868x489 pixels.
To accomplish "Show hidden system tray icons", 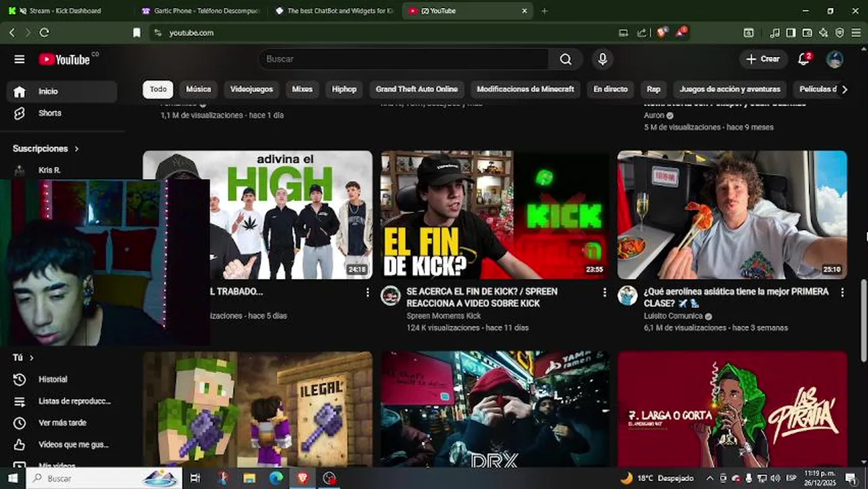I will pos(710,478).
